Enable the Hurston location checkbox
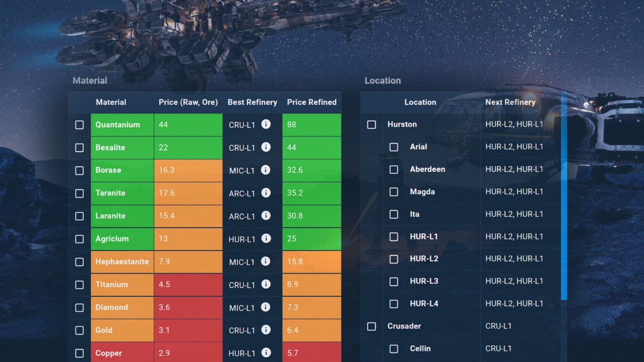644x362 pixels. 371,124
